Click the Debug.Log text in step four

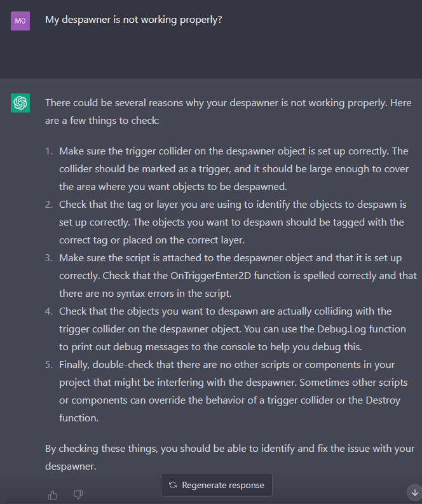coord(341,329)
